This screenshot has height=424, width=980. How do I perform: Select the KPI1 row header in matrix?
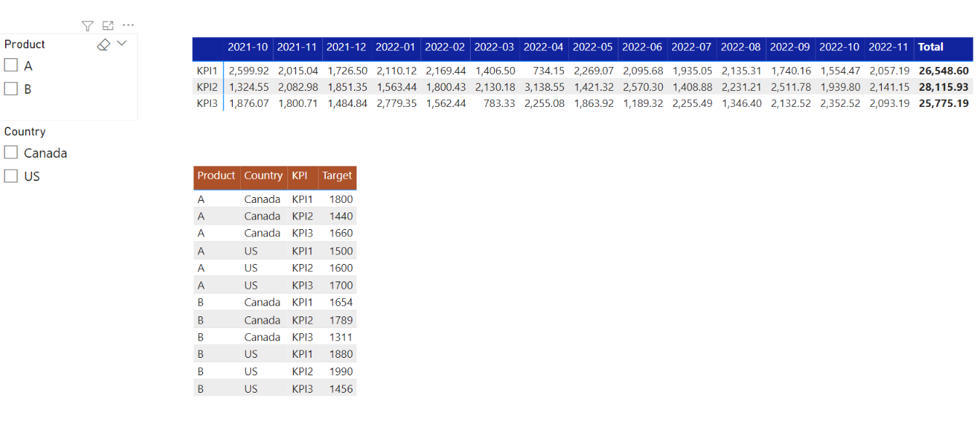(207, 71)
